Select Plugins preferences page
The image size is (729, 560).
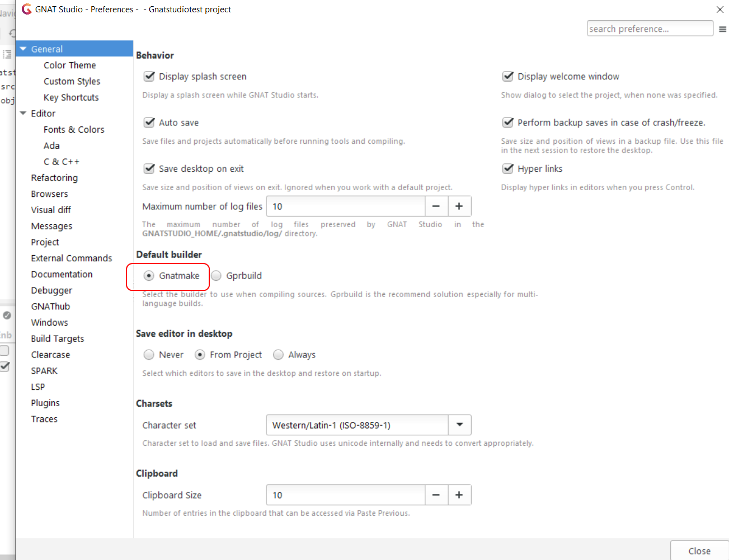coord(45,403)
